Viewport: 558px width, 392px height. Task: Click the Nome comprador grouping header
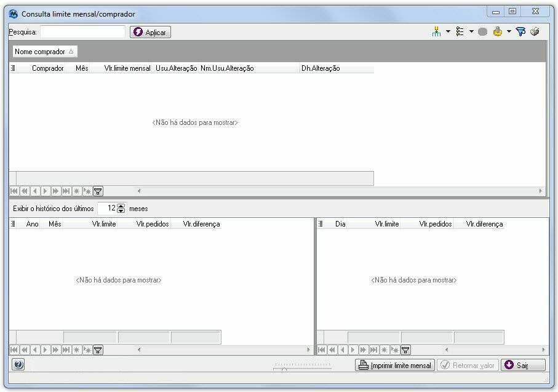coord(45,51)
